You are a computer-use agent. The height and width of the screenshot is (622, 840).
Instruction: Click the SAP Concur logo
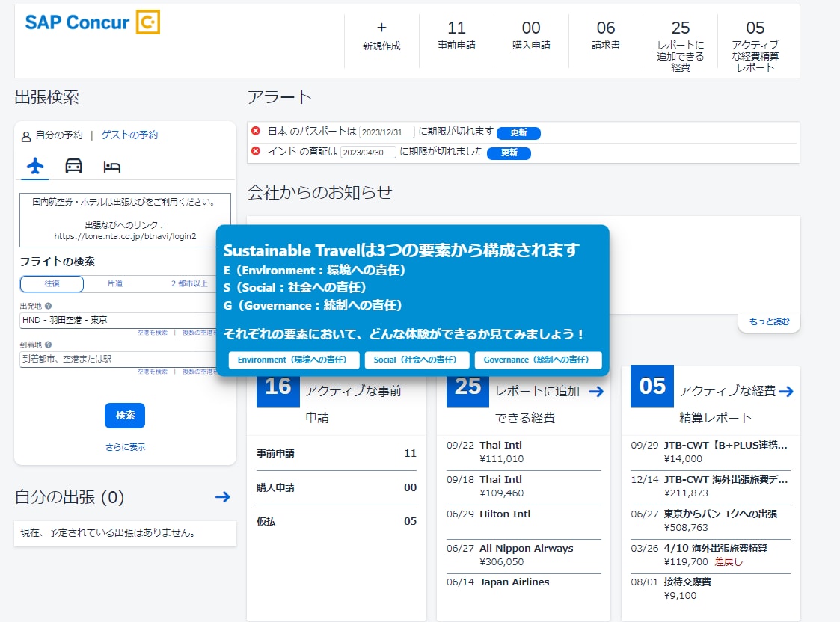click(92, 22)
